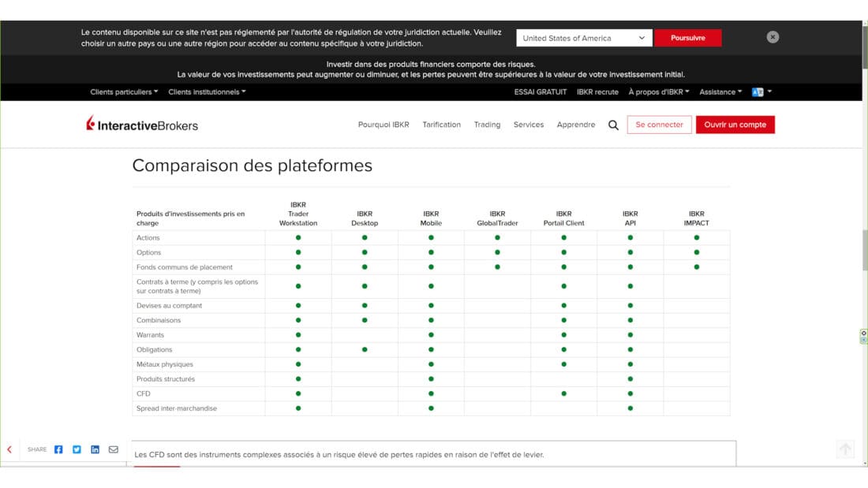Open the language translation selector

(x=761, y=92)
